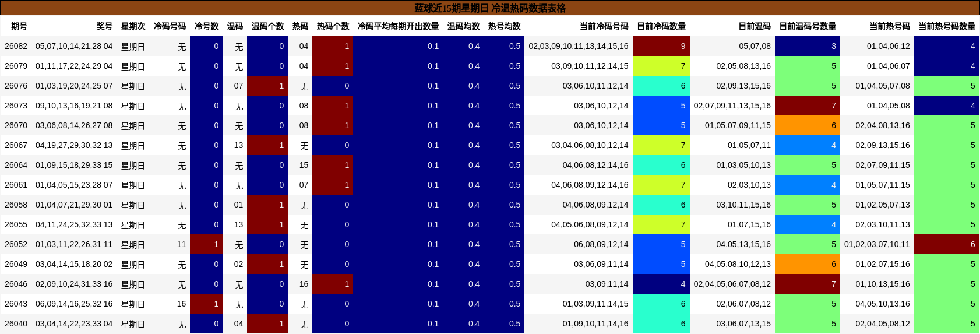Click period number 26055
This screenshot has width=980, height=334.
coord(16,224)
